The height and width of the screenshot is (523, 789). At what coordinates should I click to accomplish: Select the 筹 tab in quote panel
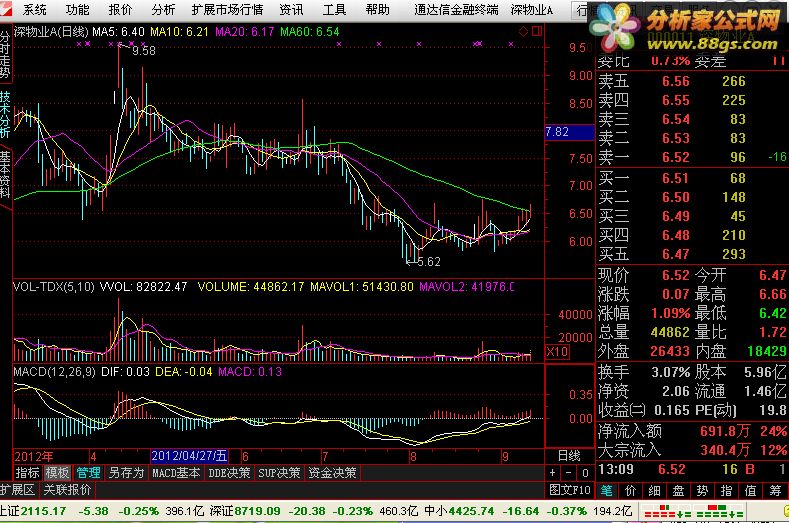point(775,490)
